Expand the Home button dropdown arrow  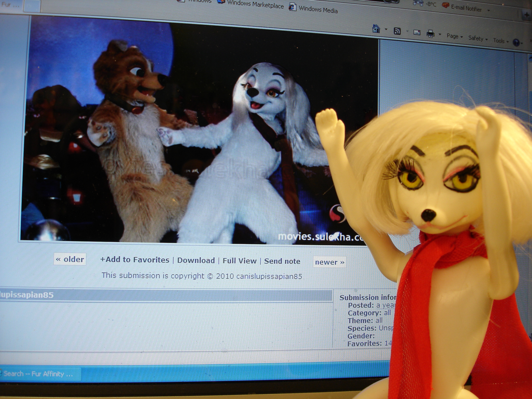click(x=386, y=30)
